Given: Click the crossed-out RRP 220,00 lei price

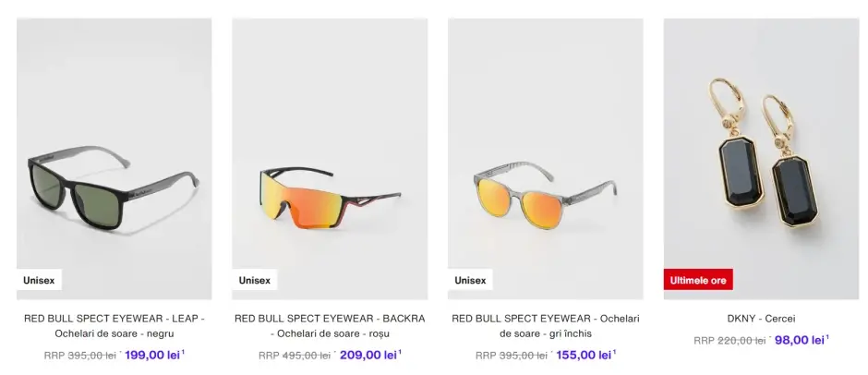Looking at the screenshot, I should 729,341.
